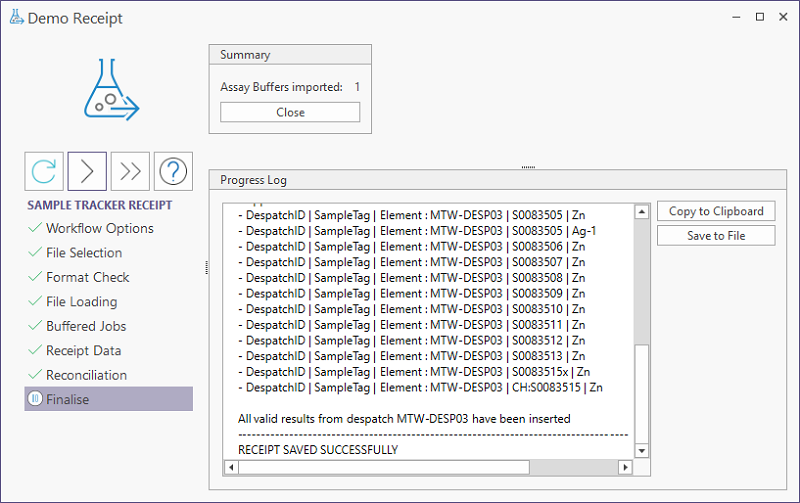Click the flask icon in the title bar
Viewport: 800px width, 503px height.
(16, 17)
